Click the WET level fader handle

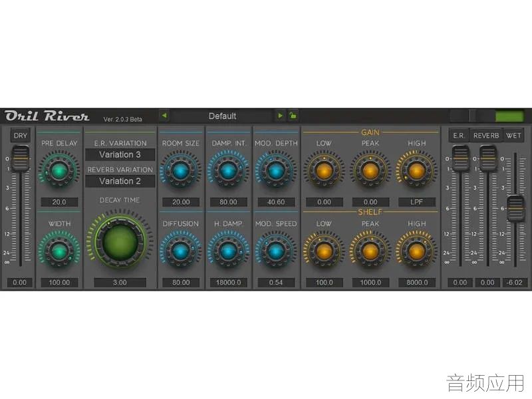click(x=515, y=208)
